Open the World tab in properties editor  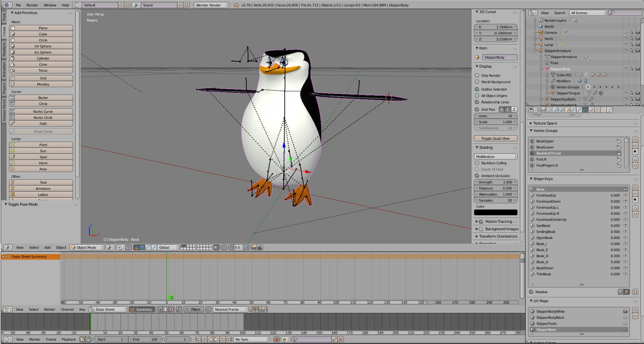[x=561, y=110]
